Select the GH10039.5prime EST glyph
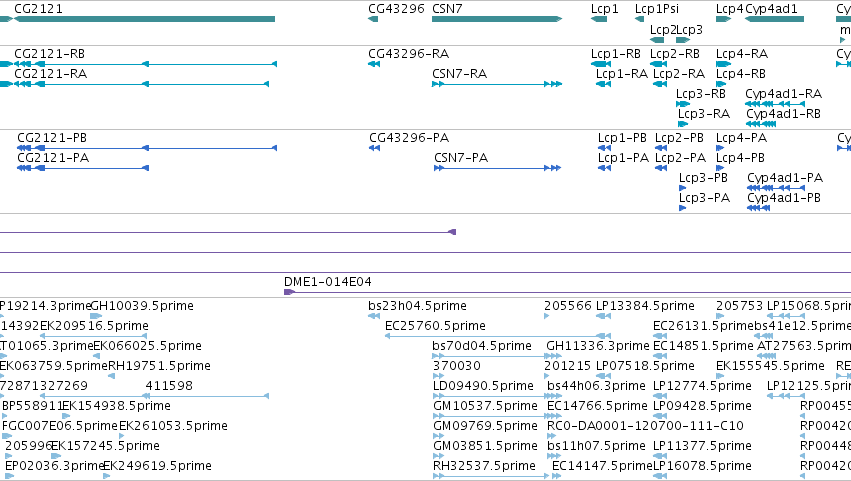The image size is (851, 481). point(96,316)
